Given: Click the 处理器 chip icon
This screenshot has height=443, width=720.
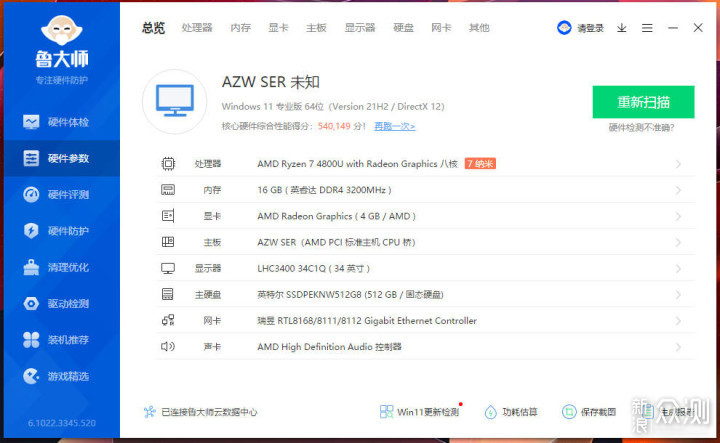Looking at the screenshot, I should (168, 163).
